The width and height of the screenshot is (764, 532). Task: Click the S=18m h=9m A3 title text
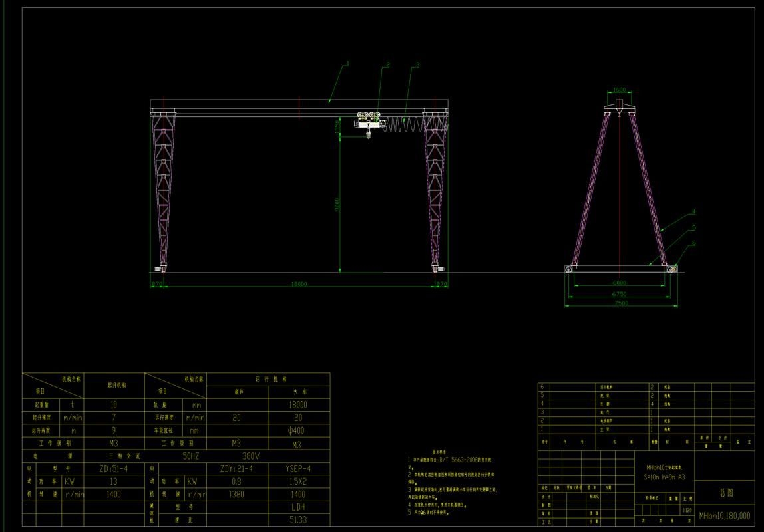(666, 477)
